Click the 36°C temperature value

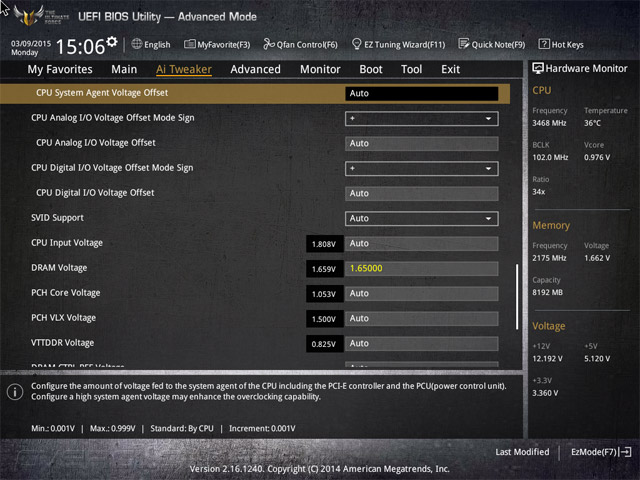592,123
